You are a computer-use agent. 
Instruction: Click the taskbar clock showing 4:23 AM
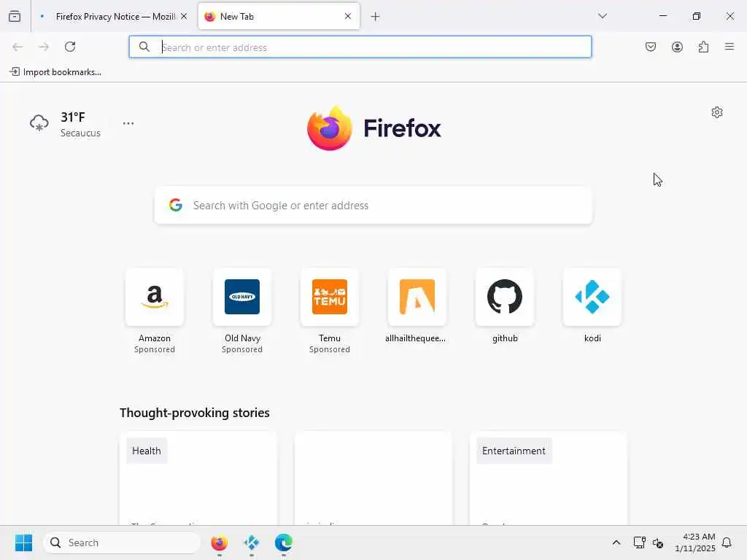(x=695, y=542)
